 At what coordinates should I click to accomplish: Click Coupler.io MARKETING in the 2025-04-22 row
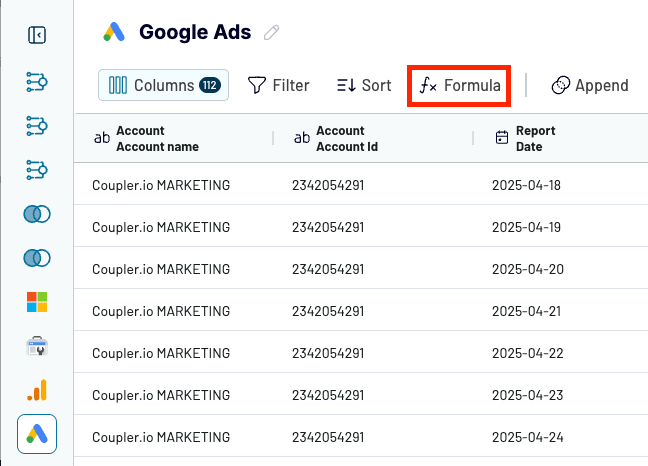(161, 353)
